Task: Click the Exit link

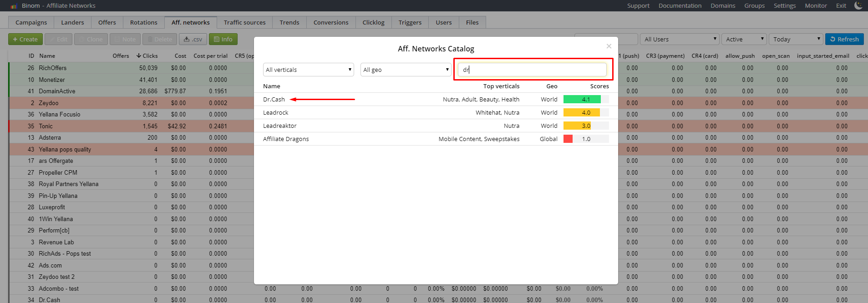Action: pyautogui.click(x=841, y=5)
